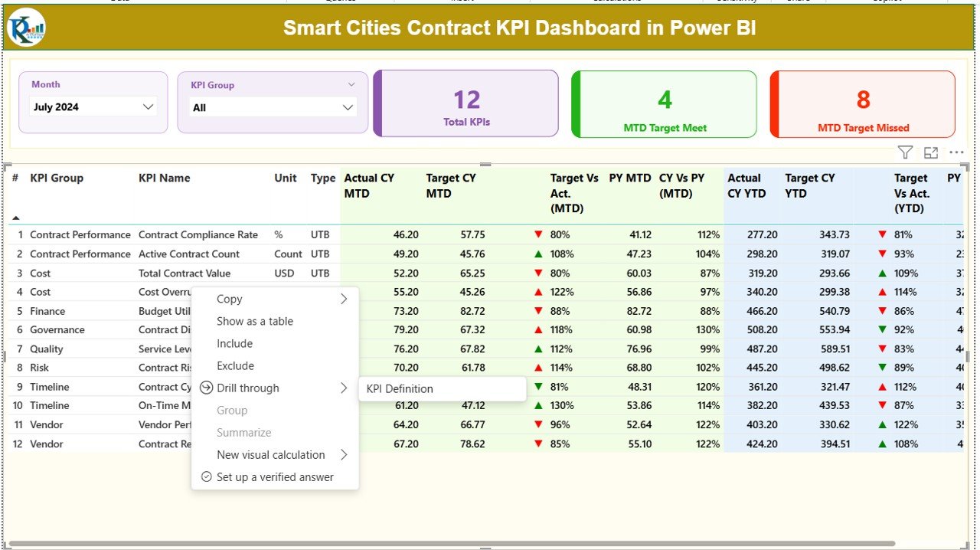
Task: Expand the Copy submenu chevron
Action: [x=344, y=300]
